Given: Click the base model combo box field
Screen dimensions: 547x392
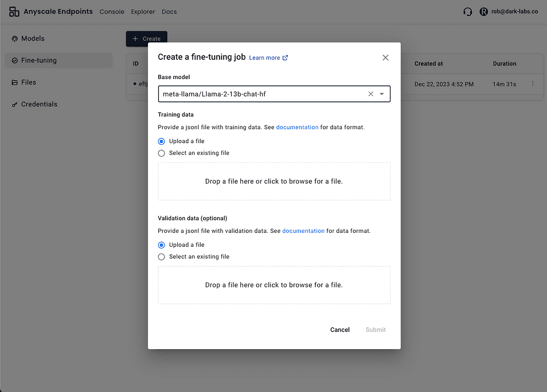Looking at the screenshot, I should pos(274,94).
